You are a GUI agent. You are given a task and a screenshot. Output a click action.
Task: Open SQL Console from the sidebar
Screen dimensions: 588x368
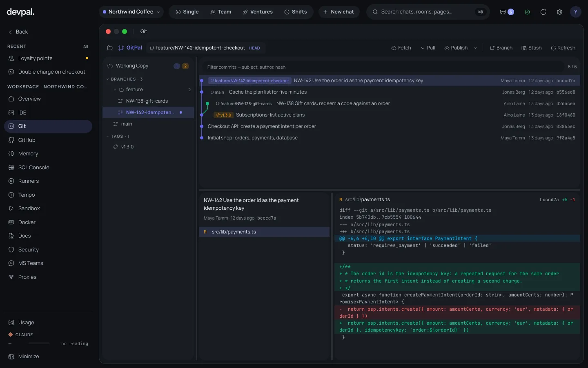point(48,167)
